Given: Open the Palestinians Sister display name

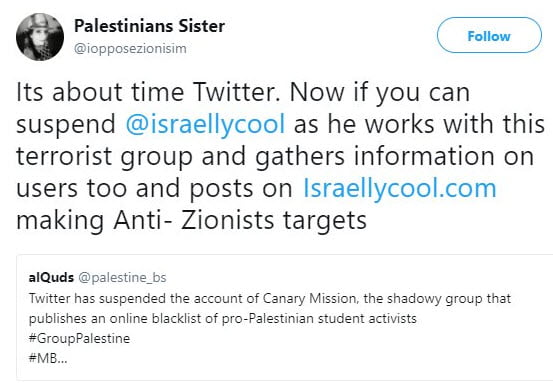Looking at the screenshot, I should (x=150, y=26).
